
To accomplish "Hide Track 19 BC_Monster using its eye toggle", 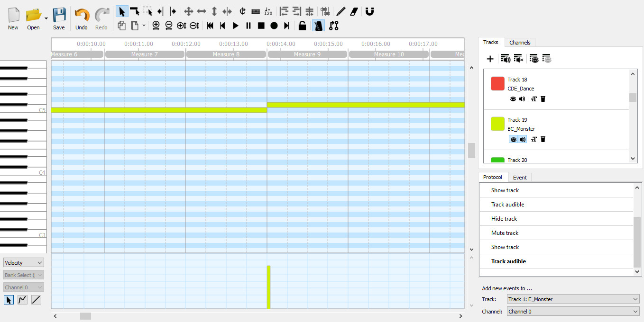I will point(513,139).
